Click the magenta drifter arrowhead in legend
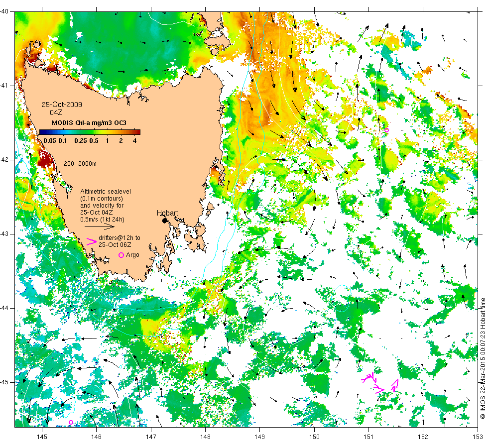Viewport: 488px width, 448px height. pos(92,241)
